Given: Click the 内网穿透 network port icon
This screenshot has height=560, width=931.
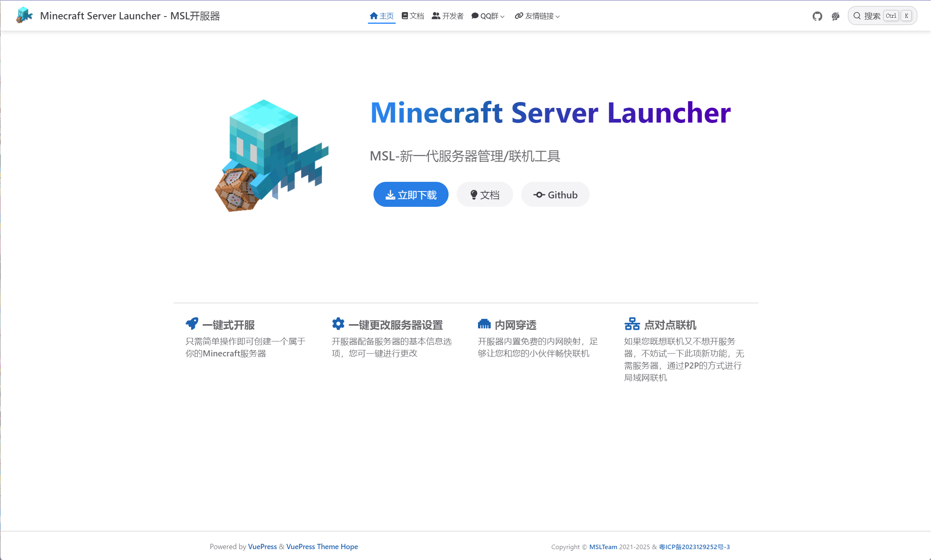Looking at the screenshot, I should (484, 324).
